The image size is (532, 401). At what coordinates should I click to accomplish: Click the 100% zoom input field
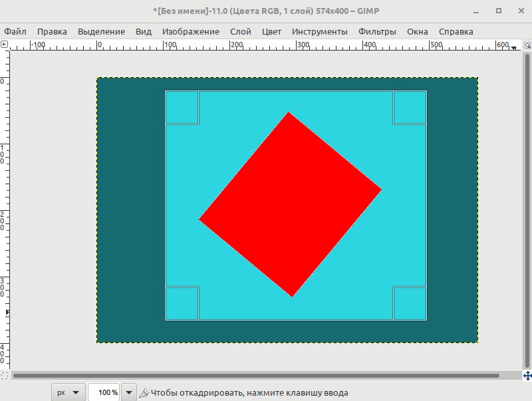click(104, 392)
